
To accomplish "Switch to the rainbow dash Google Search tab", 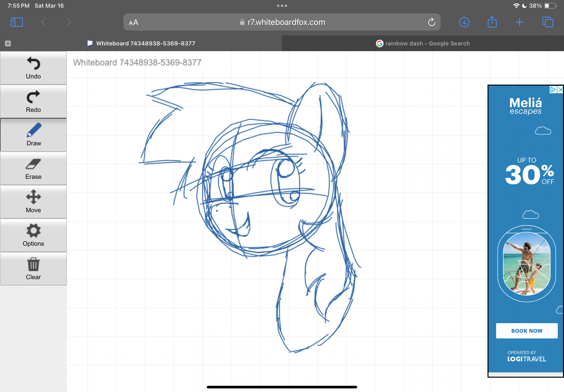I will tap(423, 43).
